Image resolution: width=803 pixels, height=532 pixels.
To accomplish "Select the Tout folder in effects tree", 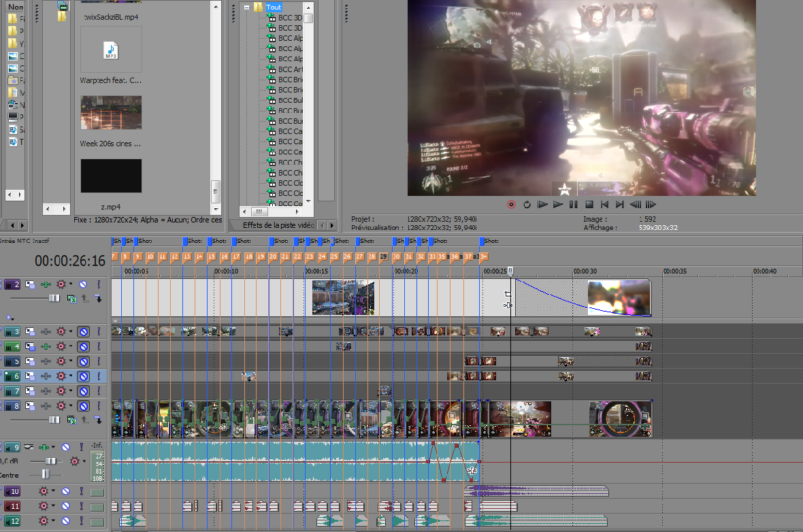I will (x=274, y=7).
